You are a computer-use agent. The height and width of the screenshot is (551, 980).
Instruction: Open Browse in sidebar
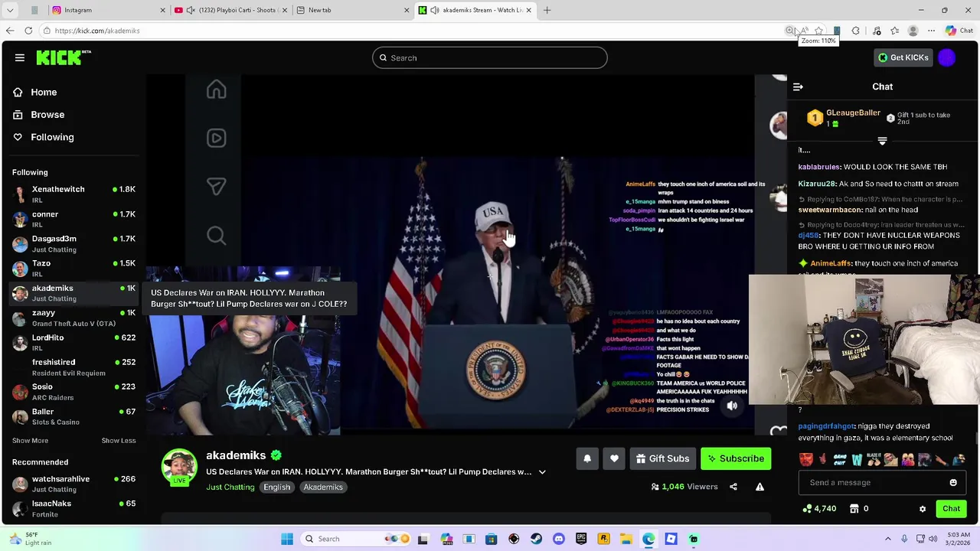coord(47,115)
